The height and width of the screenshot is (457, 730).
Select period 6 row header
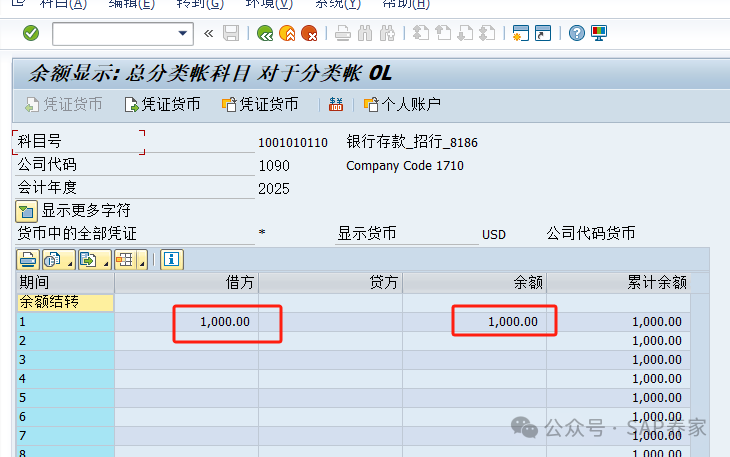pyautogui.click(x=65, y=417)
